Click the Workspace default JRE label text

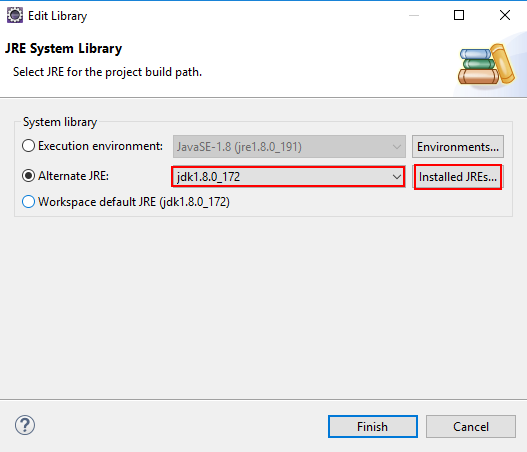point(134,202)
